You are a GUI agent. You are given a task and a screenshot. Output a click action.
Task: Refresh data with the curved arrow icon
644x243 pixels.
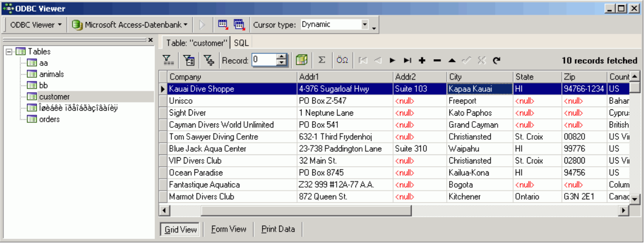click(x=497, y=60)
